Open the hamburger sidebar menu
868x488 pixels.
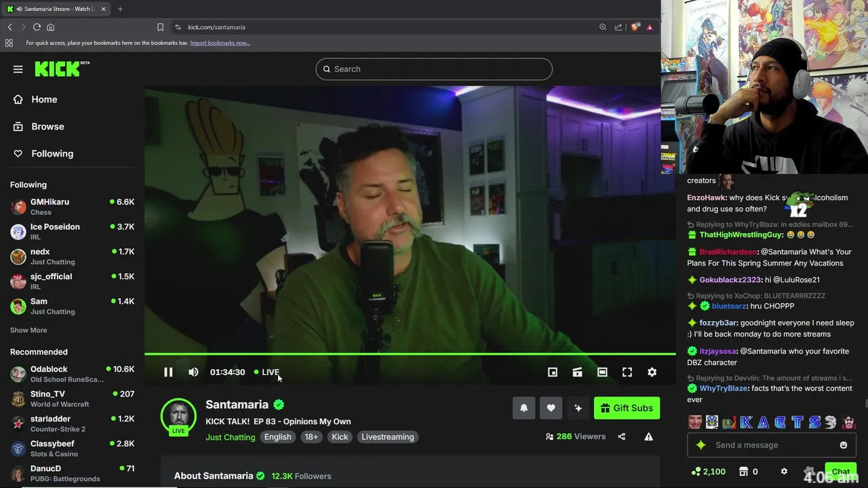point(18,69)
